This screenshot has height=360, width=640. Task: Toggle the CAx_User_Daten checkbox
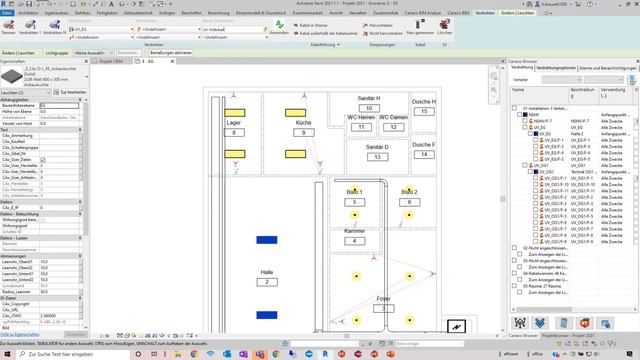[x=42, y=160]
